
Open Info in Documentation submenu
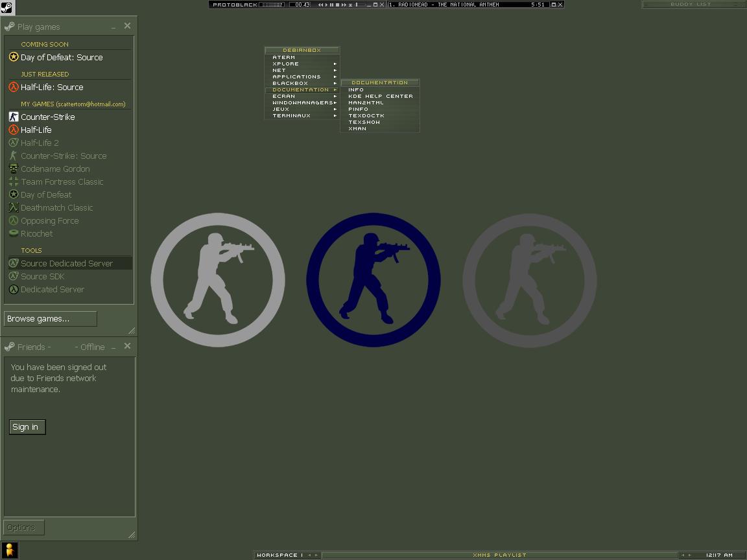click(380, 89)
